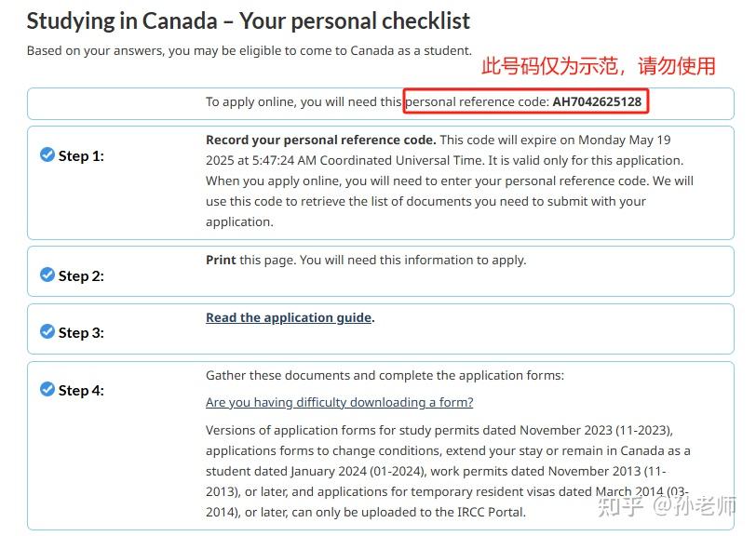Click the blue checkmark beside Step 2
The height and width of the screenshot is (536, 756).
coord(47,275)
